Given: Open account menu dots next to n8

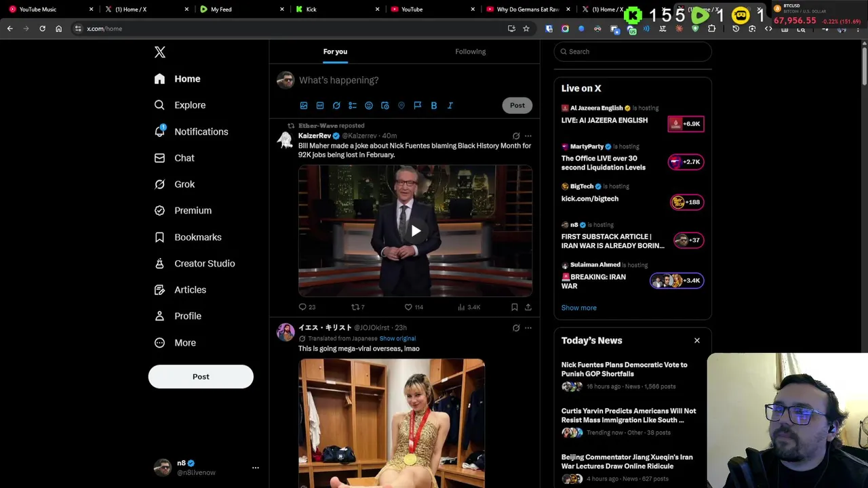Looking at the screenshot, I should [256, 468].
